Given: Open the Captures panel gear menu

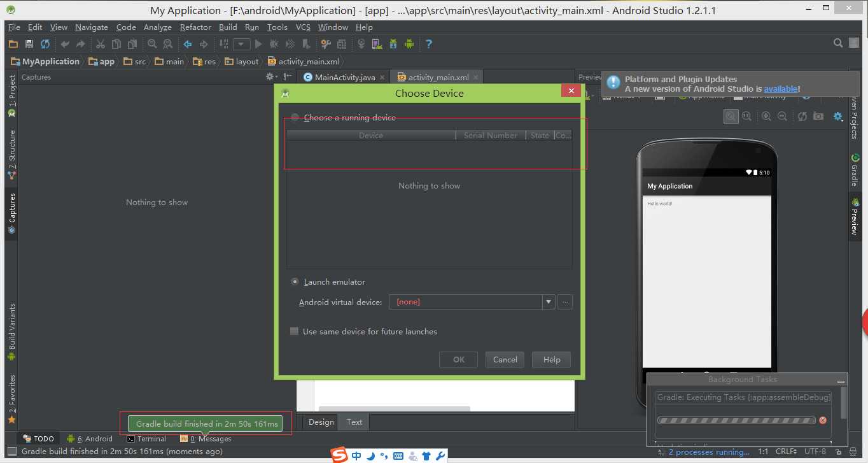Looking at the screenshot, I should click(x=272, y=76).
